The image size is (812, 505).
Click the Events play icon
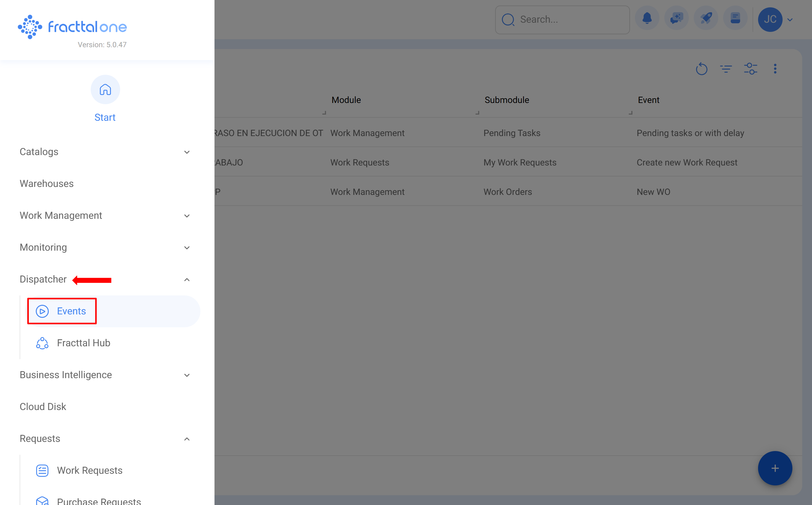coord(42,311)
